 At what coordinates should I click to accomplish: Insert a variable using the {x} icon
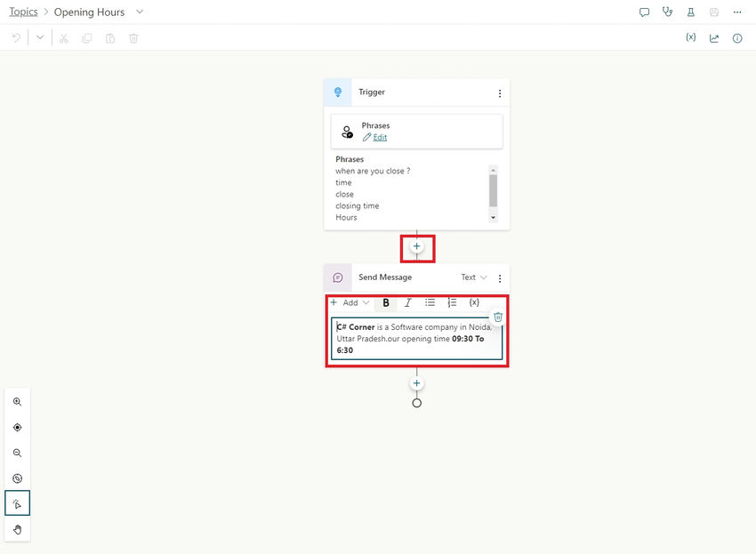474,302
